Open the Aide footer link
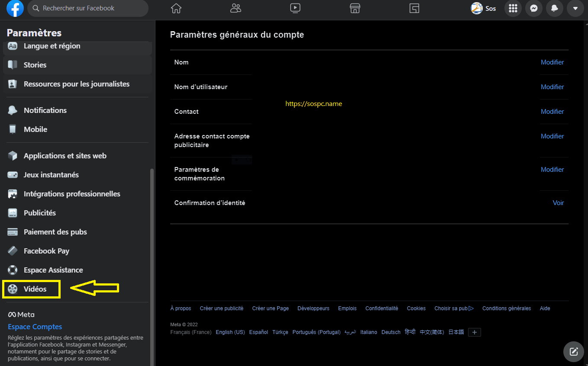 (545, 308)
